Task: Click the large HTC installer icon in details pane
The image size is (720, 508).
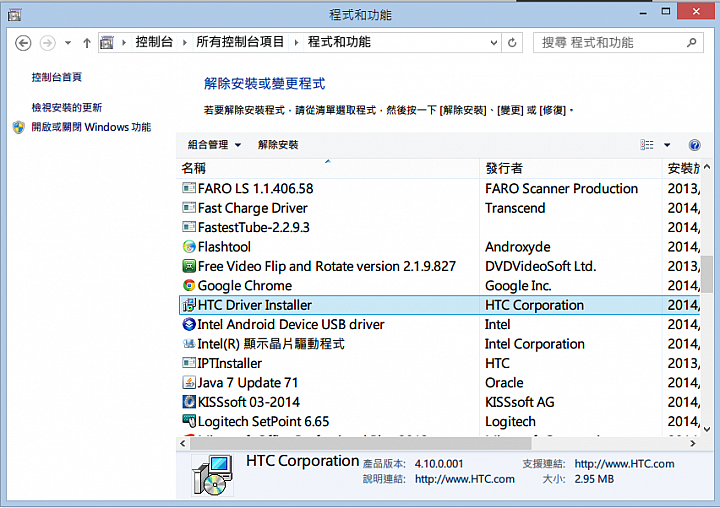Action: tap(213, 475)
